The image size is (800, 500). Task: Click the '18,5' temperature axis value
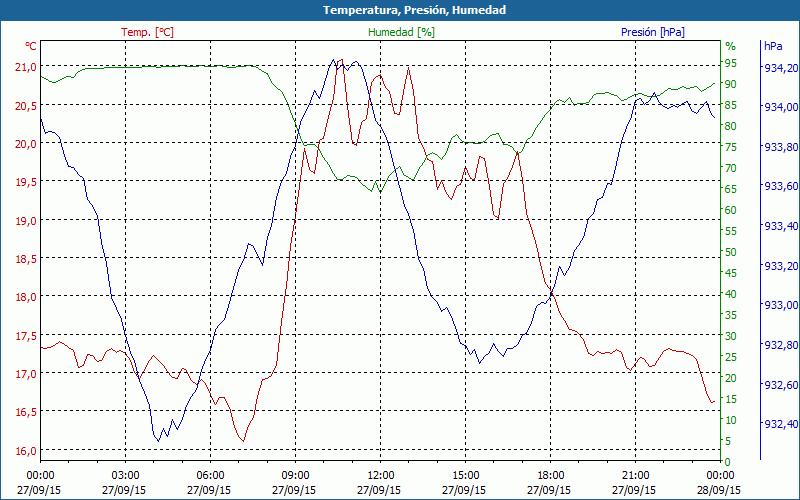pyautogui.click(x=26, y=259)
